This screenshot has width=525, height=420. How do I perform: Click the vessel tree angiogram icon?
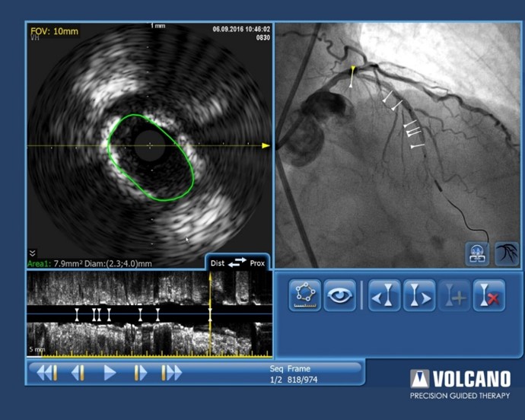(x=506, y=254)
